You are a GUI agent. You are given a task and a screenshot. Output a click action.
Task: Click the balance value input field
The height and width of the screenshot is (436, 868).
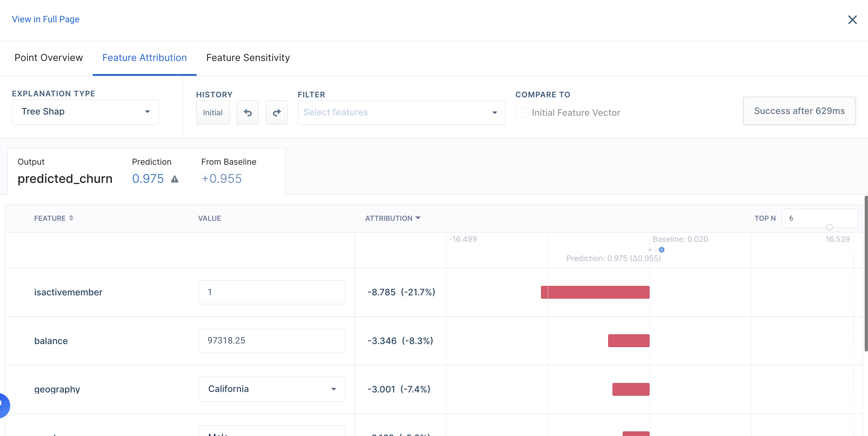(x=271, y=340)
